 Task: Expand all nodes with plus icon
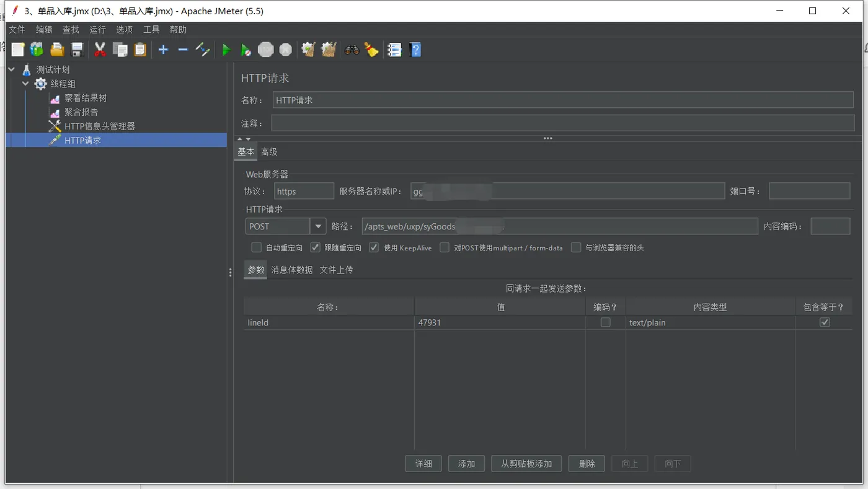pos(163,50)
